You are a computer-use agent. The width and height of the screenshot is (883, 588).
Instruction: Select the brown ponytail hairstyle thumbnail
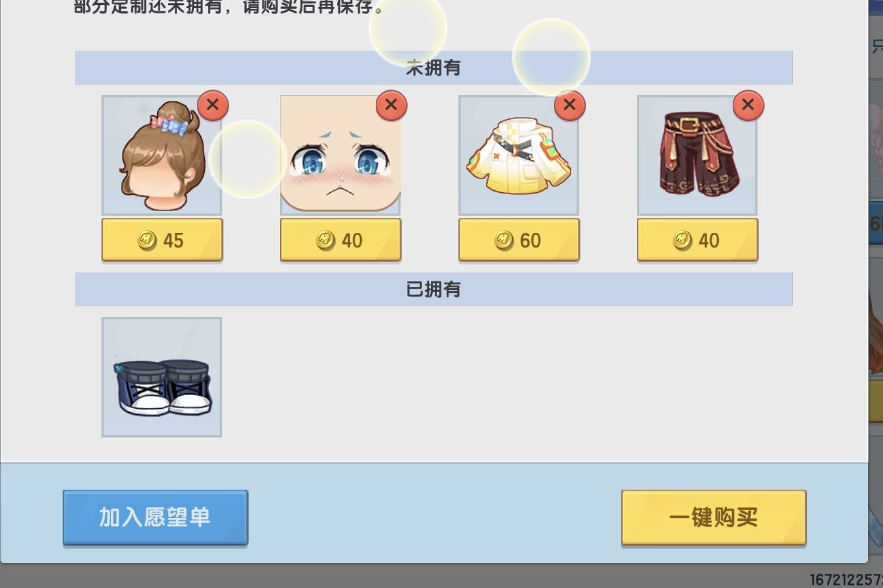coord(162,155)
